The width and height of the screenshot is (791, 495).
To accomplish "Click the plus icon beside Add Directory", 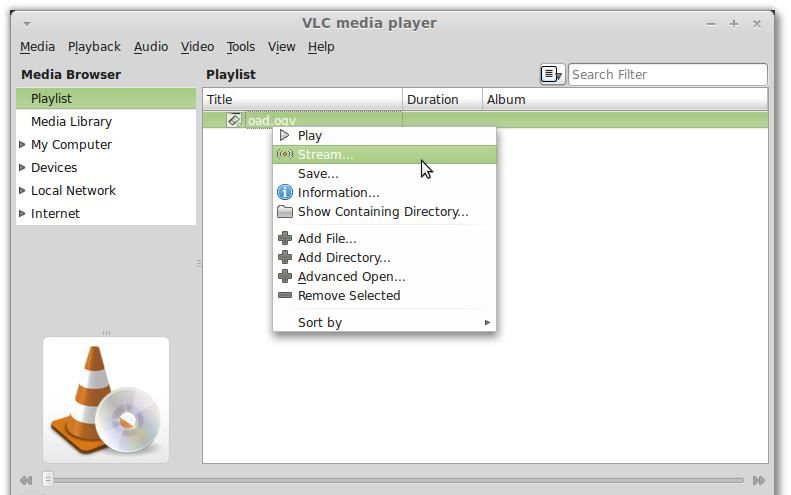I will point(285,257).
